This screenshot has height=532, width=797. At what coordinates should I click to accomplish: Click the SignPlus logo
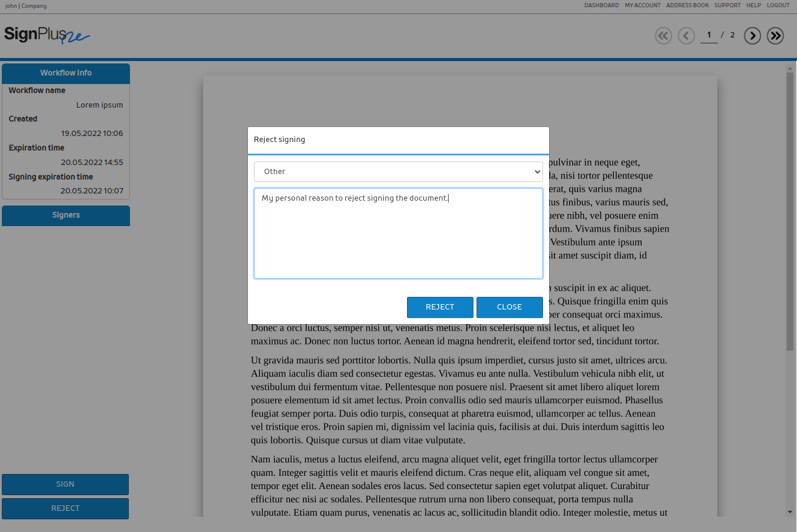[47, 34]
